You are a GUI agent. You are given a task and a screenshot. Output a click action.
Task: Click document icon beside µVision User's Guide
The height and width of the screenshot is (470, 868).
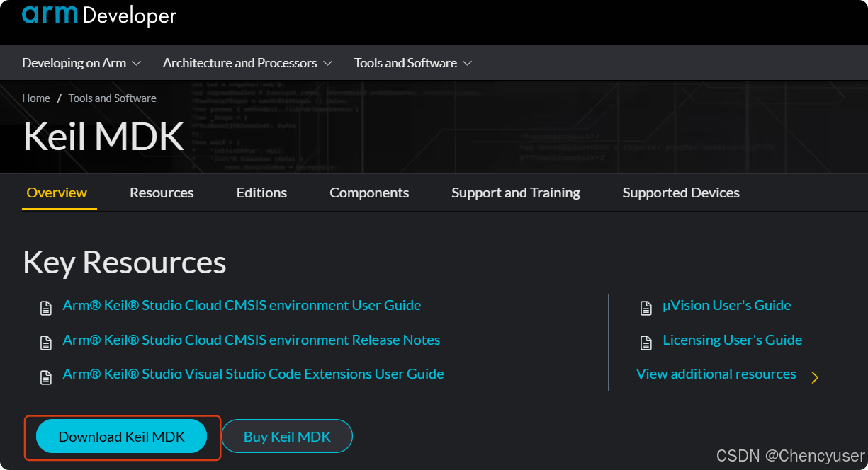tap(646, 308)
